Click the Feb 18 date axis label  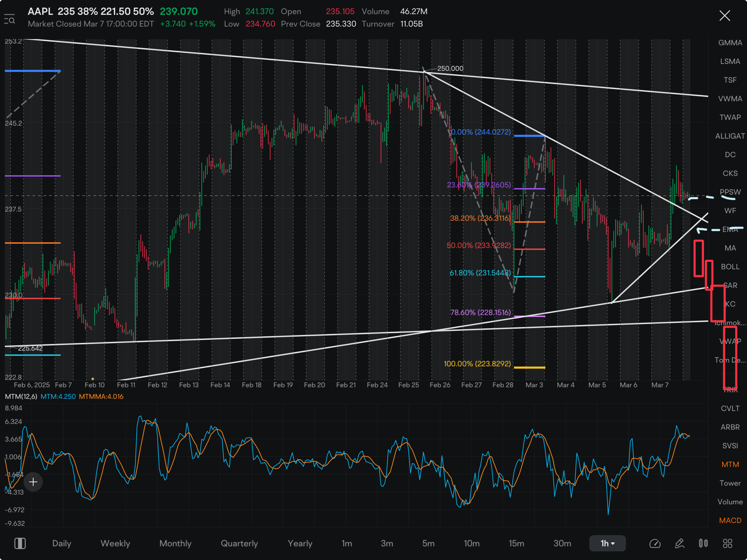click(x=251, y=385)
